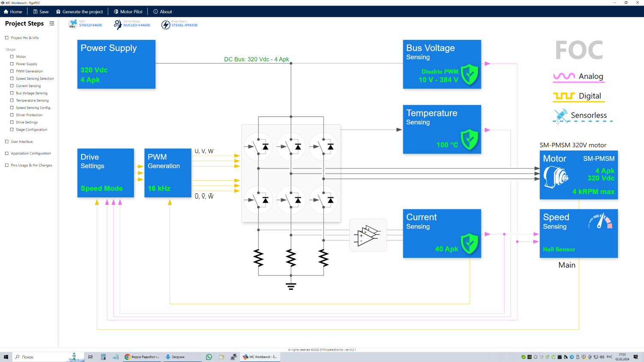
Task: Open Calculator from the taskbar
Action: (x=103, y=357)
